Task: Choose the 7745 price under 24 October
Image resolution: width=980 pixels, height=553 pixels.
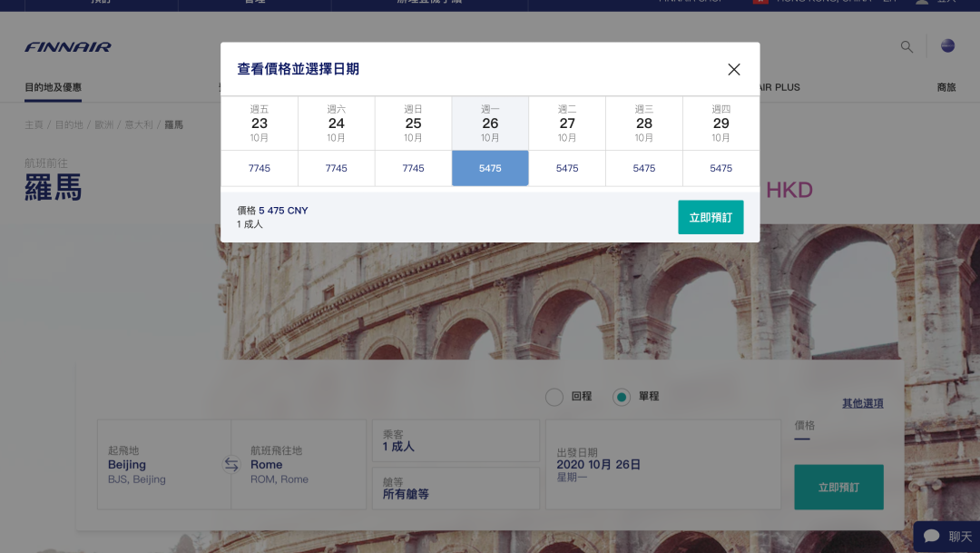Action: pyautogui.click(x=337, y=168)
